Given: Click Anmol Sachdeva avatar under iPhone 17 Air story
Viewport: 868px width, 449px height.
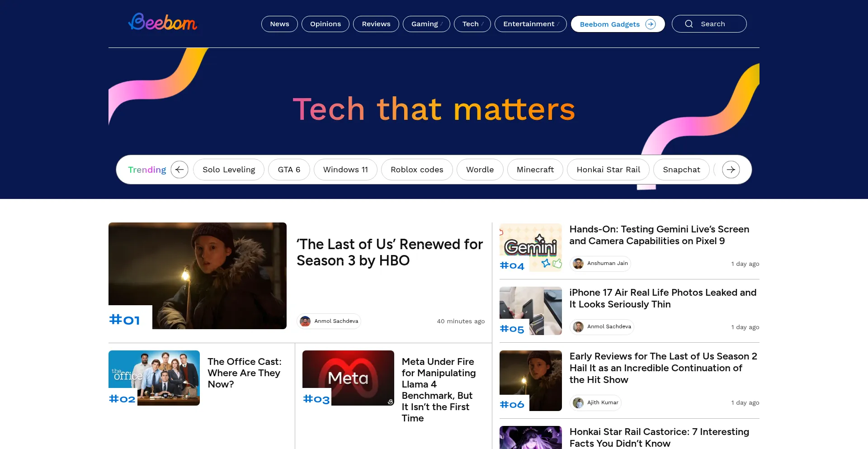Looking at the screenshot, I should (x=578, y=327).
